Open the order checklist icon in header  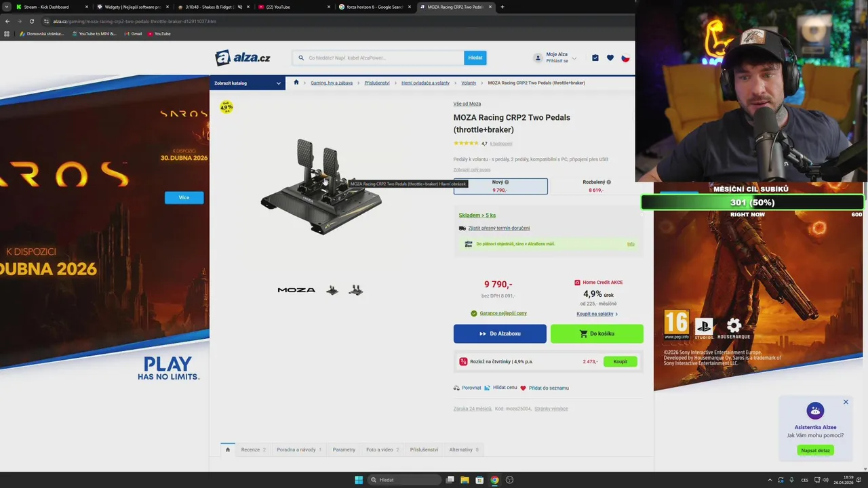595,58
